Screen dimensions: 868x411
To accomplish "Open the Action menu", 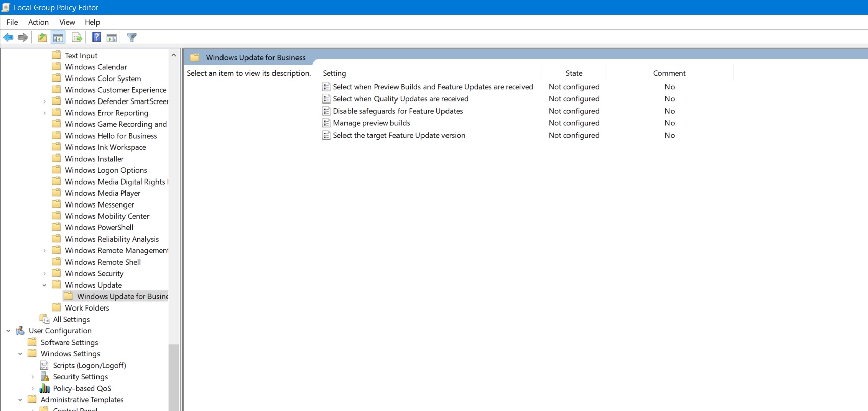I will [38, 22].
